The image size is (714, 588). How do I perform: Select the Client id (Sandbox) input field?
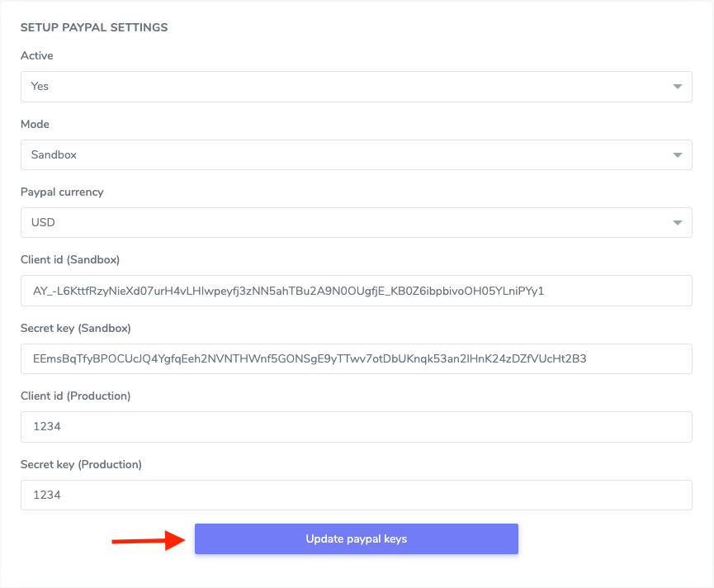[x=355, y=291]
